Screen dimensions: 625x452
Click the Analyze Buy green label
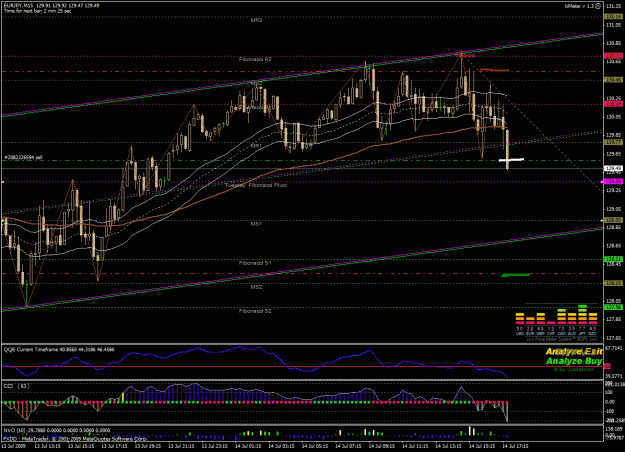[574, 361]
